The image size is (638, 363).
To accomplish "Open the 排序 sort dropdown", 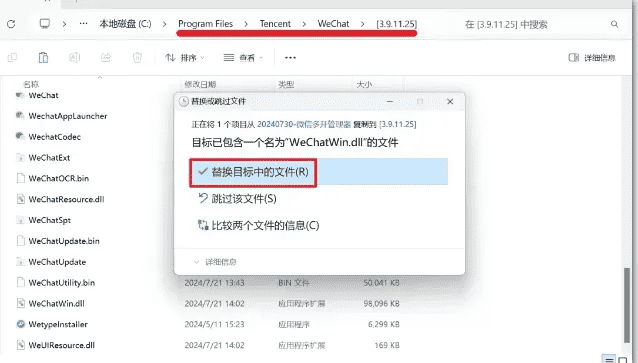I will (x=184, y=58).
